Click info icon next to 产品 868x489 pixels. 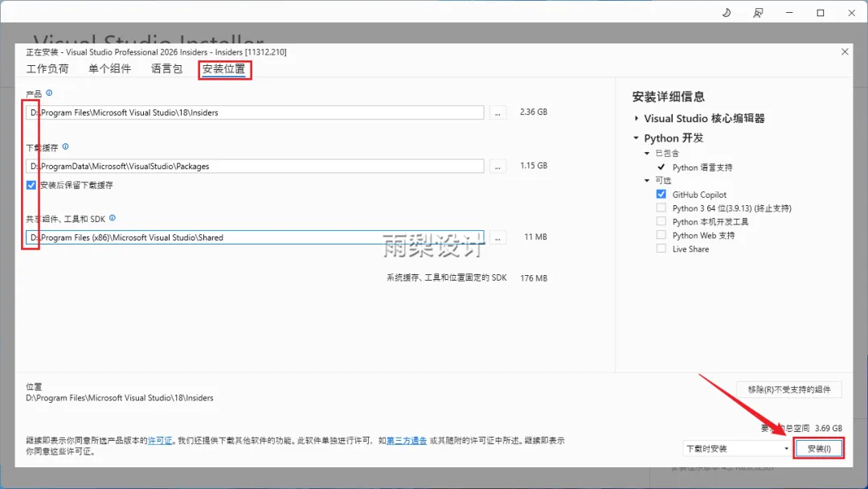point(49,93)
